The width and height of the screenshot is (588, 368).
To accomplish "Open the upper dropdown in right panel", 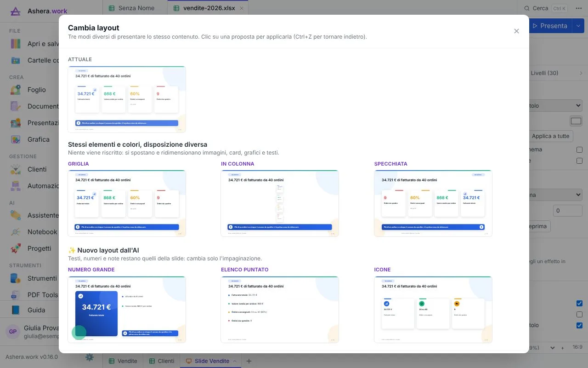I will pyautogui.click(x=555, y=106).
